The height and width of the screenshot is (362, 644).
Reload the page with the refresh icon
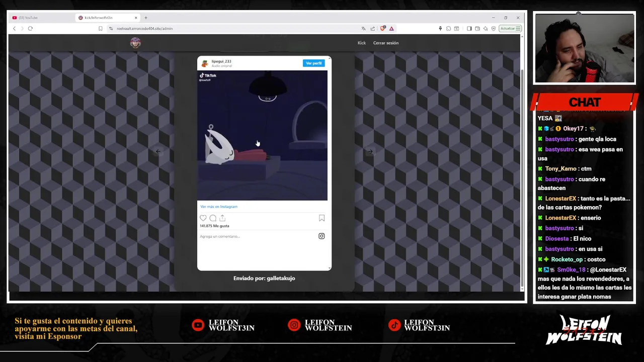click(x=30, y=29)
